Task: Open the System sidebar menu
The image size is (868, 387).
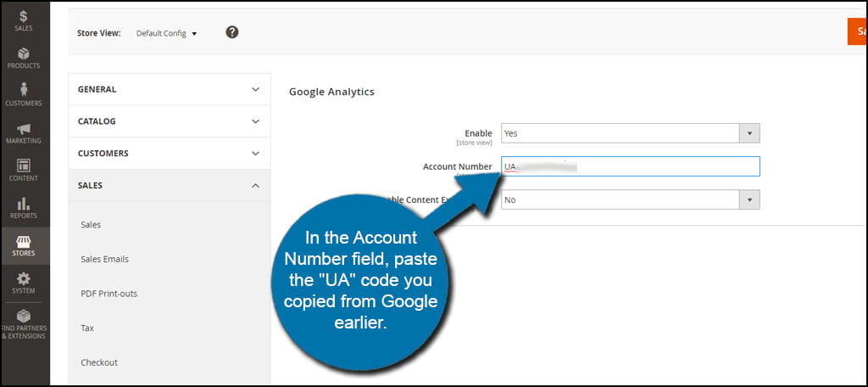Action: coord(24,283)
